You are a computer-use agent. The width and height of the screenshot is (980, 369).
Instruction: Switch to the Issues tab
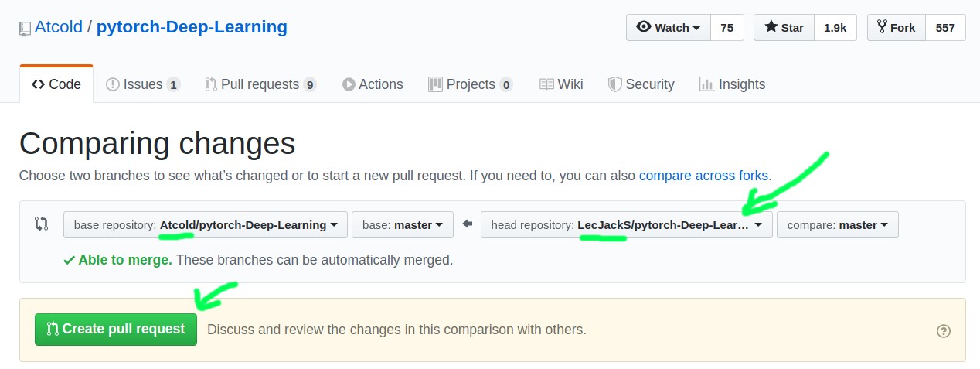tap(143, 84)
